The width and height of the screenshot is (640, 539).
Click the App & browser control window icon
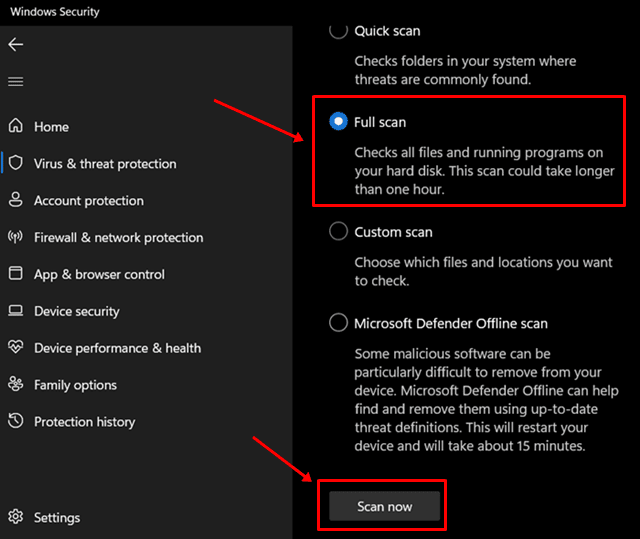click(x=15, y=274)
